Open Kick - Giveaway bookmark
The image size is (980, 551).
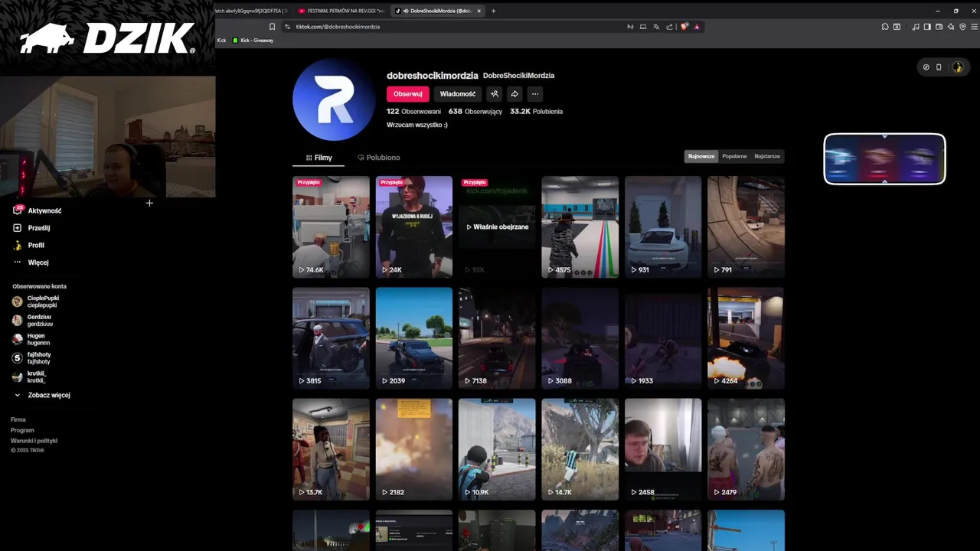pos(253,41)
